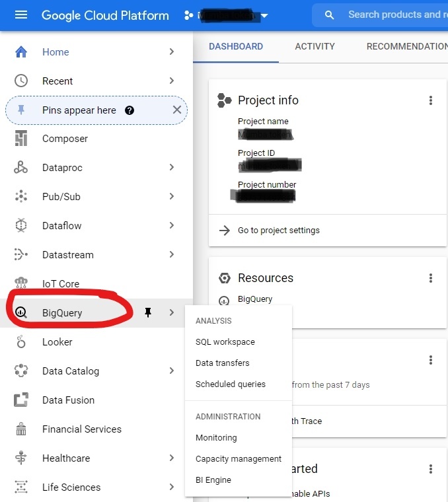Open options menu on Getting Started card
This screenshot has width=448, height=502.
431,469
